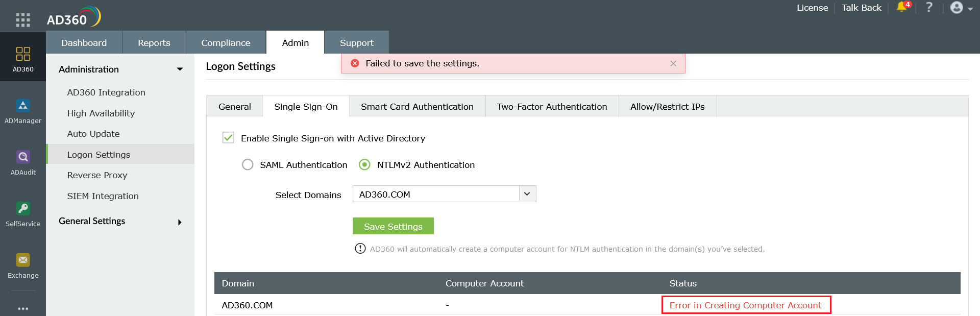The height and width of the screenshot is (316, 980).
Task: Select SAML Authentication radio button
Action: coord(248,164)
